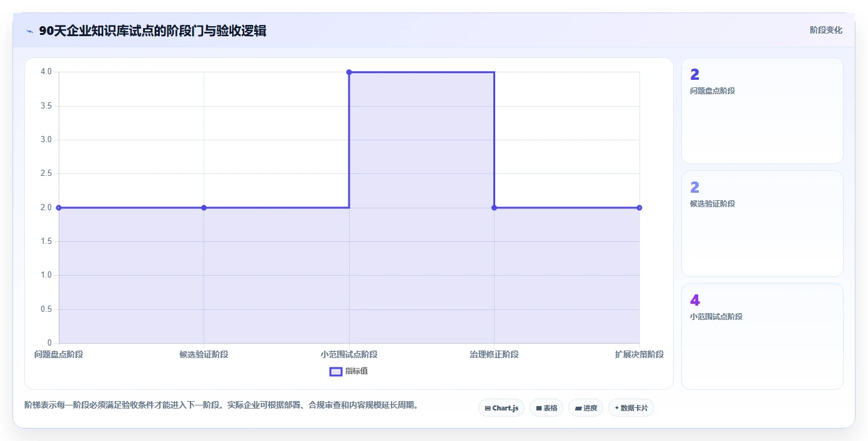Viewport: 868px width, 441px height.
Task: Select the Chart.js chip
Action: [501, 408]
